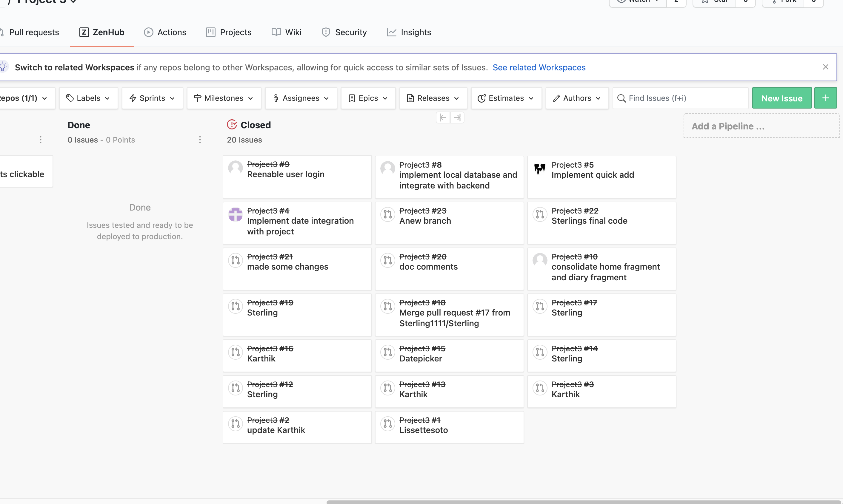
Task: Open issue #8 implement local database
Action: (x=449, y=177)
